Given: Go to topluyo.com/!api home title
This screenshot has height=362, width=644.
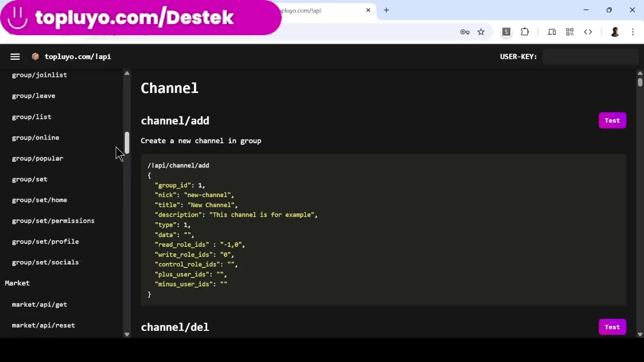Looking at the screenshot, I should pos(77,57).
